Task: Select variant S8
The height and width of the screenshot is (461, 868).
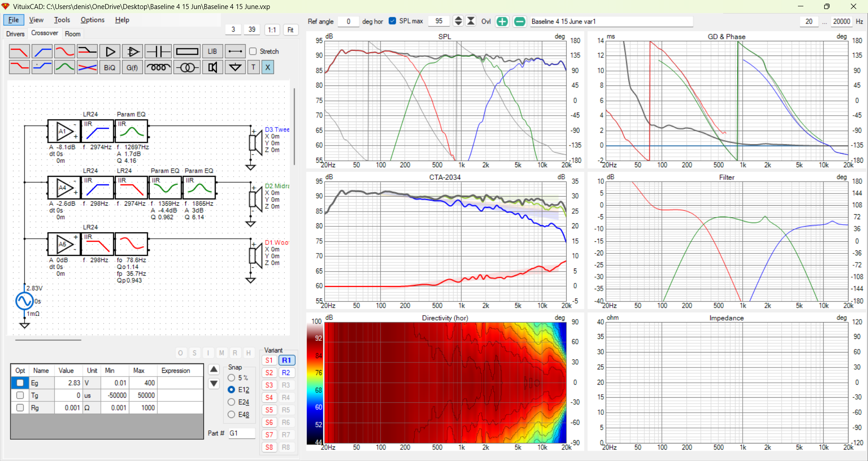Action: point(269,447)
